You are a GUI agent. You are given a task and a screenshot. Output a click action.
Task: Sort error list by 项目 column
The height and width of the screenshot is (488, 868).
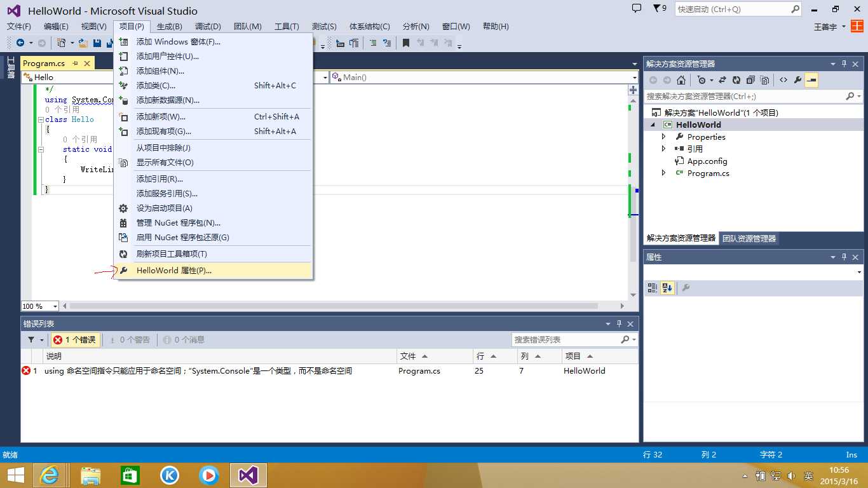pyautogui.click(x=600, y=356)
